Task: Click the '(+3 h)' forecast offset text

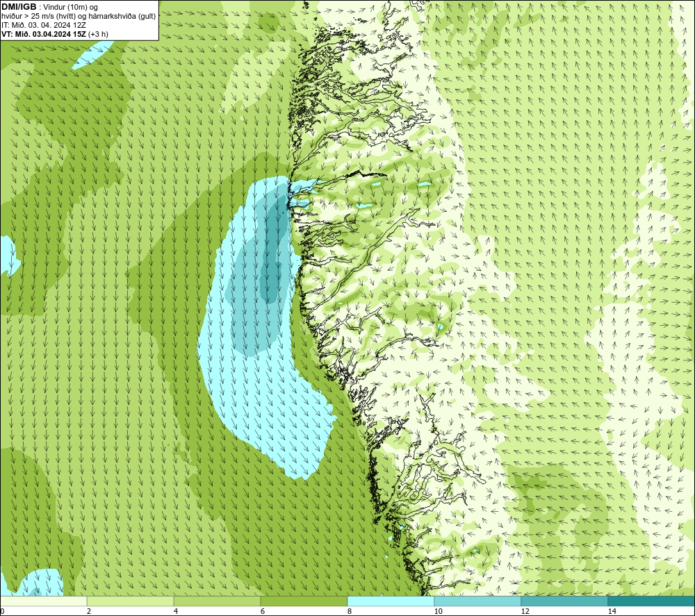Action: click(x=99, y=34)
